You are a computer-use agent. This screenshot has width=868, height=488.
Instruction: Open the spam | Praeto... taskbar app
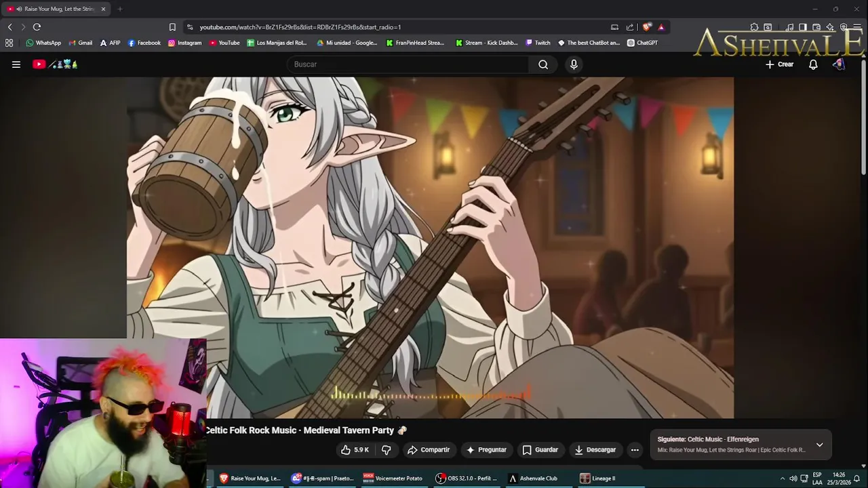tap(323, 479)
